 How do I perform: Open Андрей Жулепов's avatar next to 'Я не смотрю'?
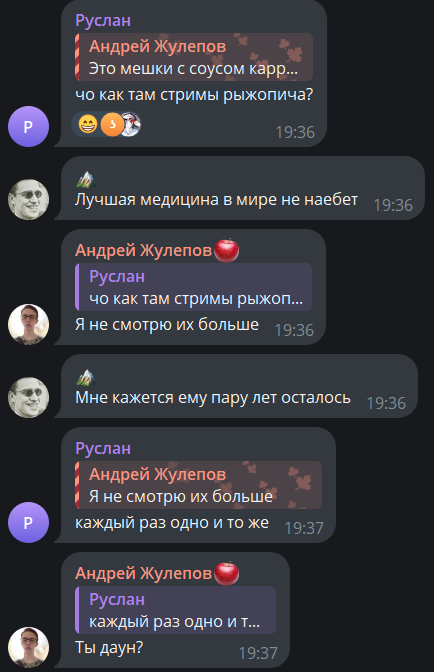[28, 324]
